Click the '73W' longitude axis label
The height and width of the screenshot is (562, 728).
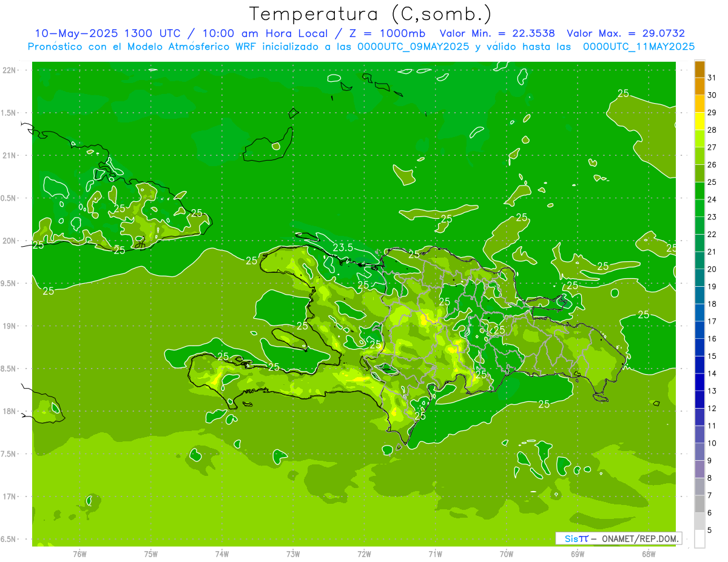(293, 554)
